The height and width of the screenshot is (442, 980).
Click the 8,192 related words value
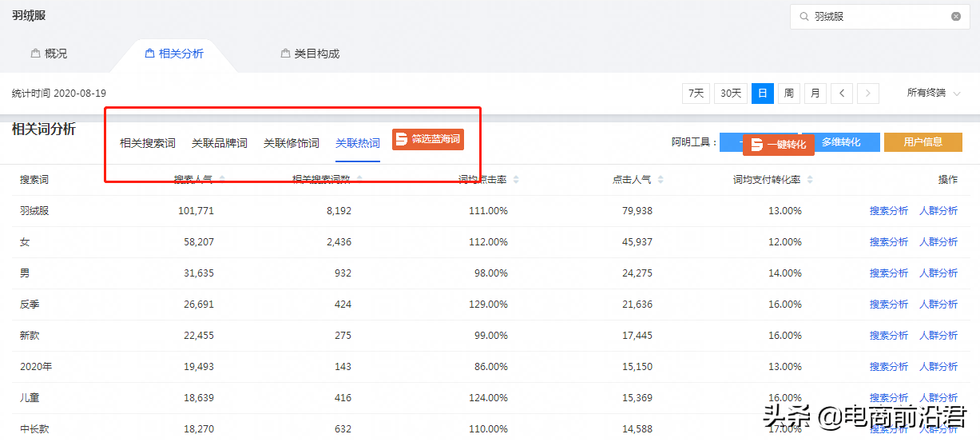pos(339,211)
